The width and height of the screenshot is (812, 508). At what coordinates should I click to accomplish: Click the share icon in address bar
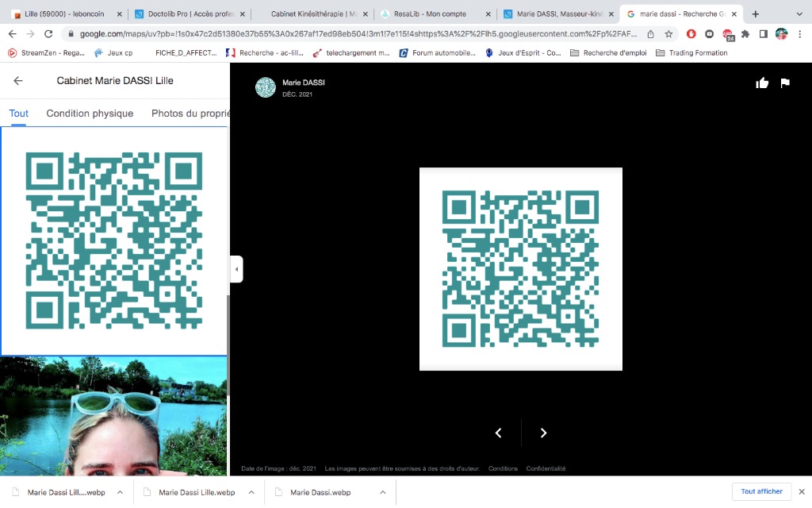pyautogui.click(x=650, y=34)
